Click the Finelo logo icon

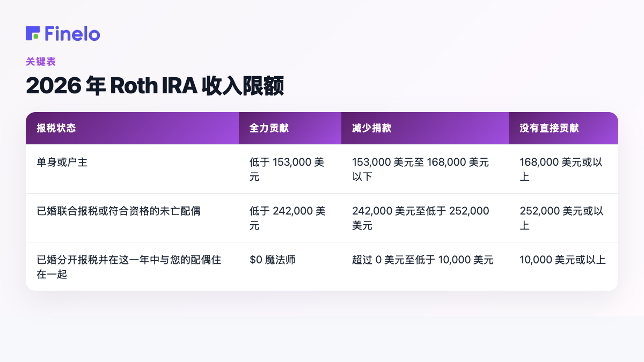click(x=33, y=33)
